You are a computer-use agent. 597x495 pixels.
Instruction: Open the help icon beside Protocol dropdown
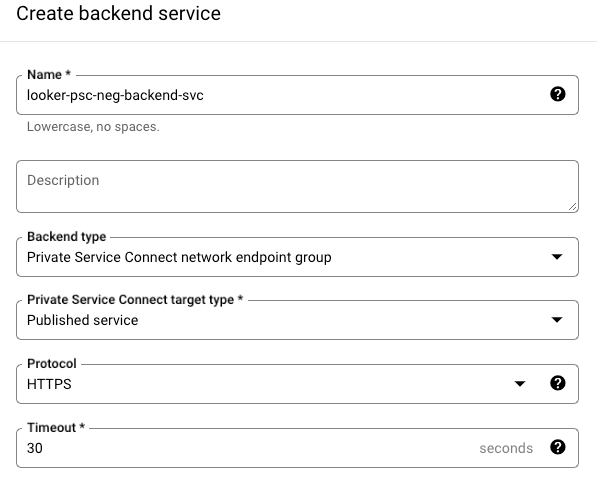coord(557,383)
